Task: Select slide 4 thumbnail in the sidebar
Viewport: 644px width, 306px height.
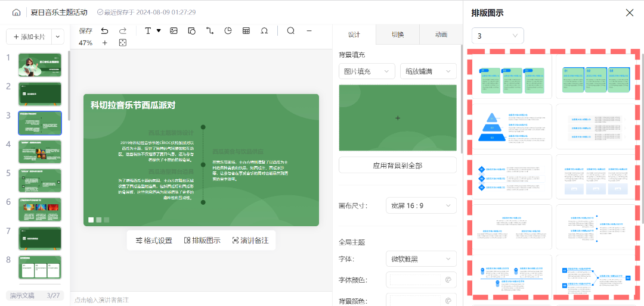Action: [40, 152]
